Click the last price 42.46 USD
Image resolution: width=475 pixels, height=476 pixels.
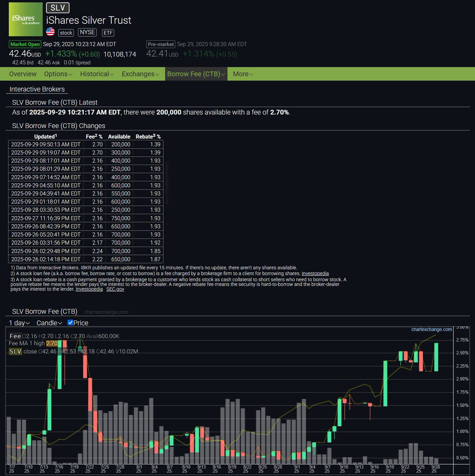[25, 54]
